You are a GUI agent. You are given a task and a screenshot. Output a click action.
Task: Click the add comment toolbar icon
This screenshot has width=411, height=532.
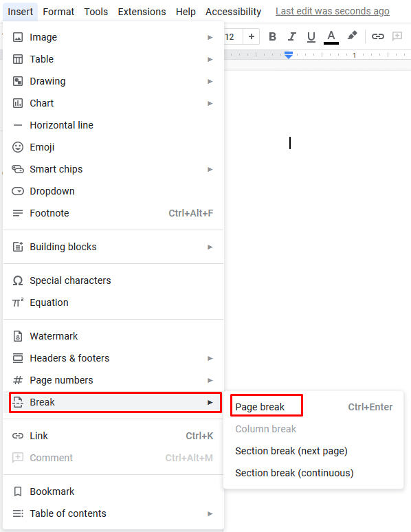point(397,36)
